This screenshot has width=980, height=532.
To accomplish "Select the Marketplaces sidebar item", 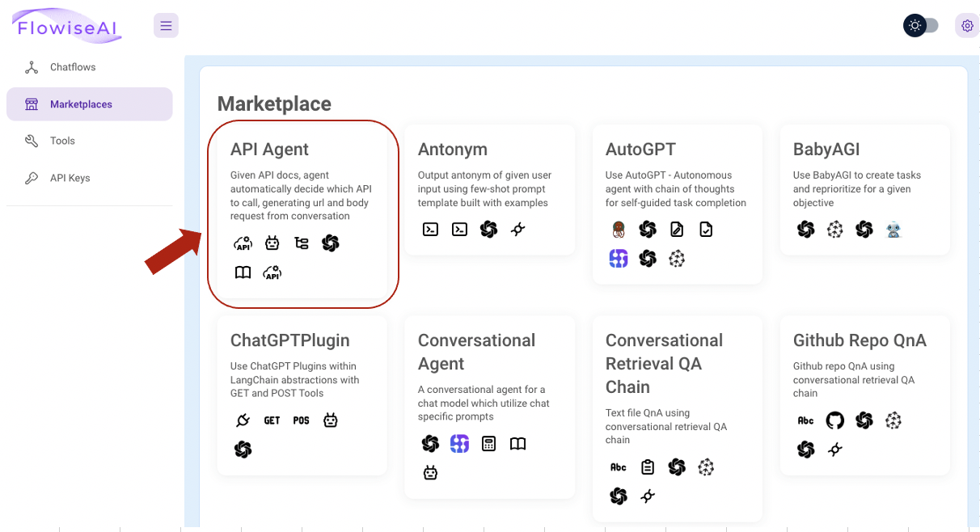I will pos(89,104).
